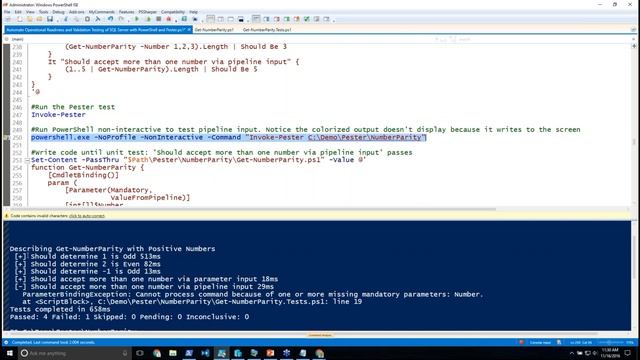Click the 'ParameterBindingException' console error line
The image size is (640, 360).
pyautogui.click(x=253, y=294)
